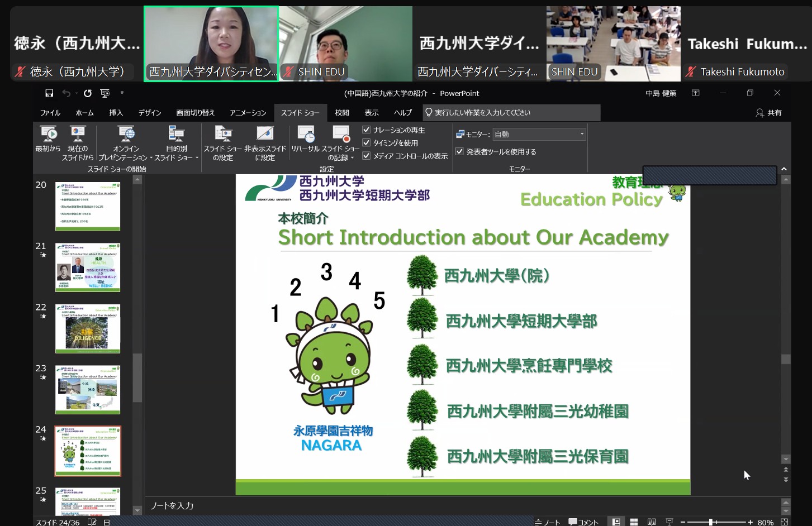Image resolution: width=812 pixels, height=526 pixels.
Task: Open Customize Quick Access Toolbar arrow
Action: (x=122, y=93)
